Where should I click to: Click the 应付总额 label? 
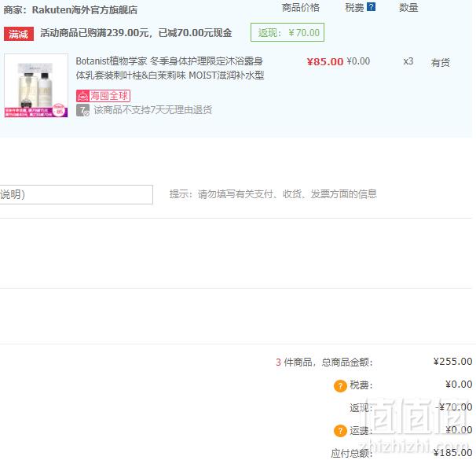click(x=351, y=453)
